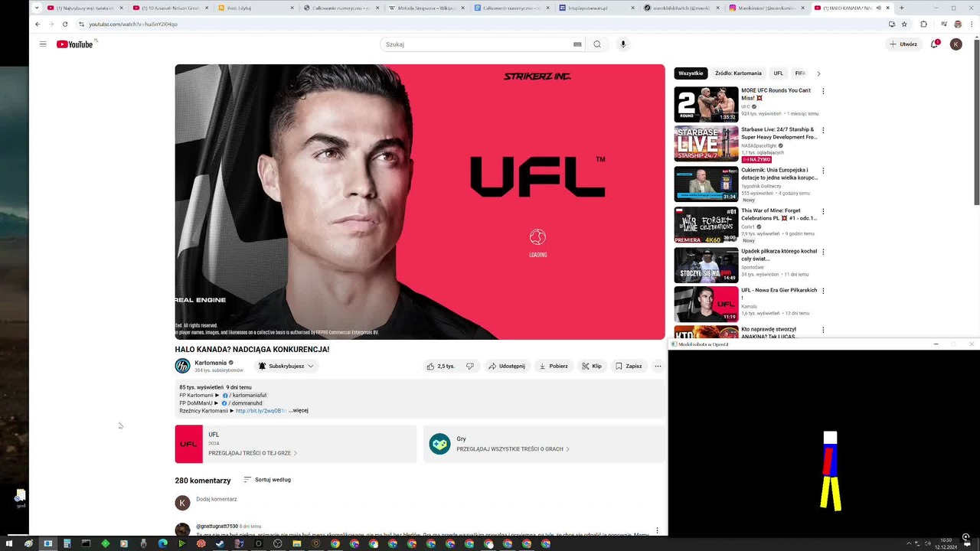Open File Explorer folder in taskbar
The image size is (980, 551).
296,543
